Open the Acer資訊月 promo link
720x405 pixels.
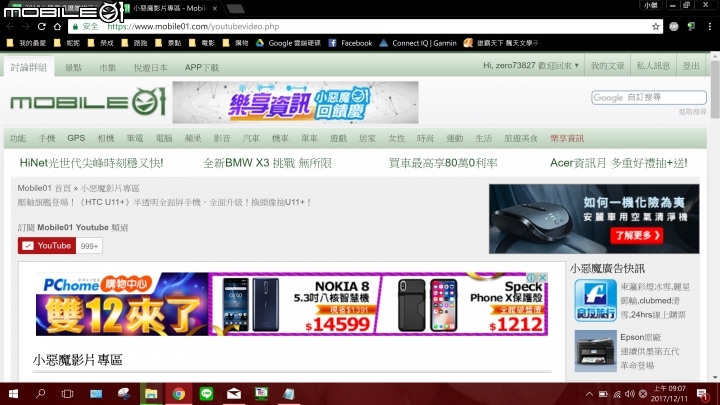pyautogui.click(x=619, y=163)
